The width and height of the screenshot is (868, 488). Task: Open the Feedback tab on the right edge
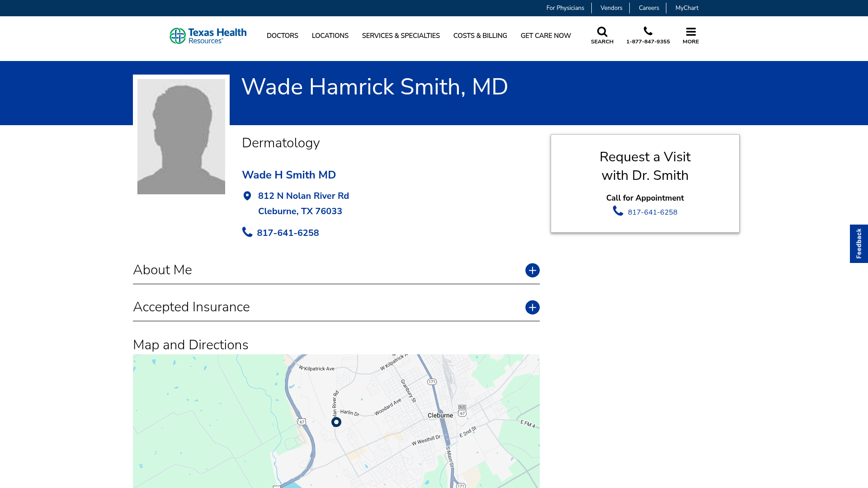click(x=859, y=243)
